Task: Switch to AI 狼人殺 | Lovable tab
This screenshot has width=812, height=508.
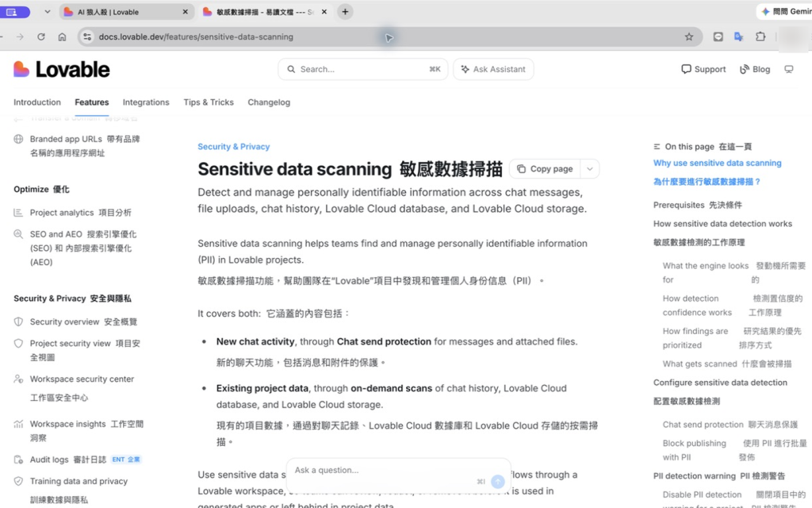Action: (x=126, y=11)
